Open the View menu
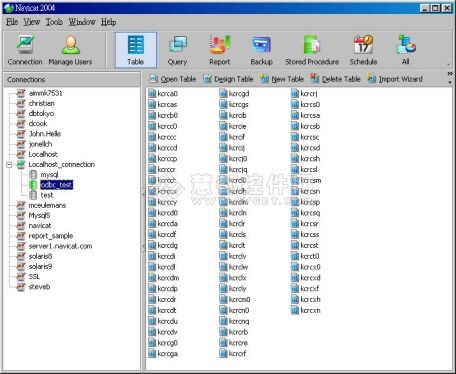Image resolution: width=456 pixels, height=374 pixels. click(x=32, y=22)
